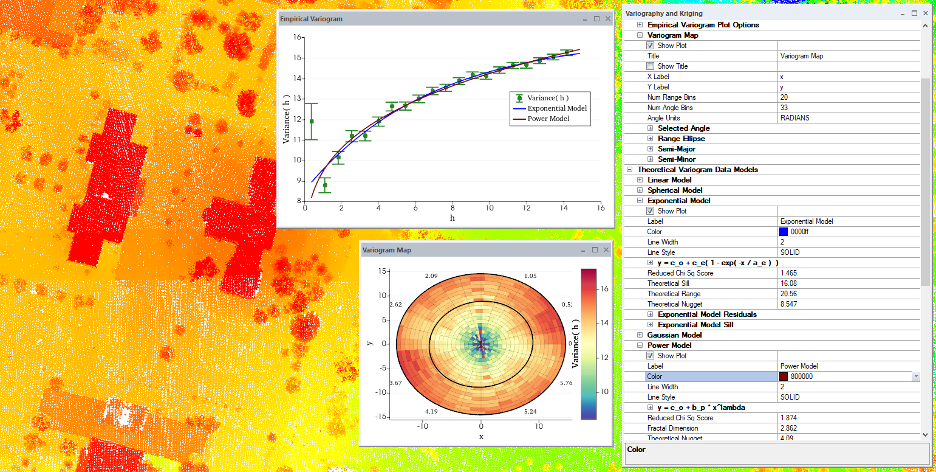Expand the Range Ellipse section
Image resolution: width=936 pixels, height=472 pixels.
(649, 138)
